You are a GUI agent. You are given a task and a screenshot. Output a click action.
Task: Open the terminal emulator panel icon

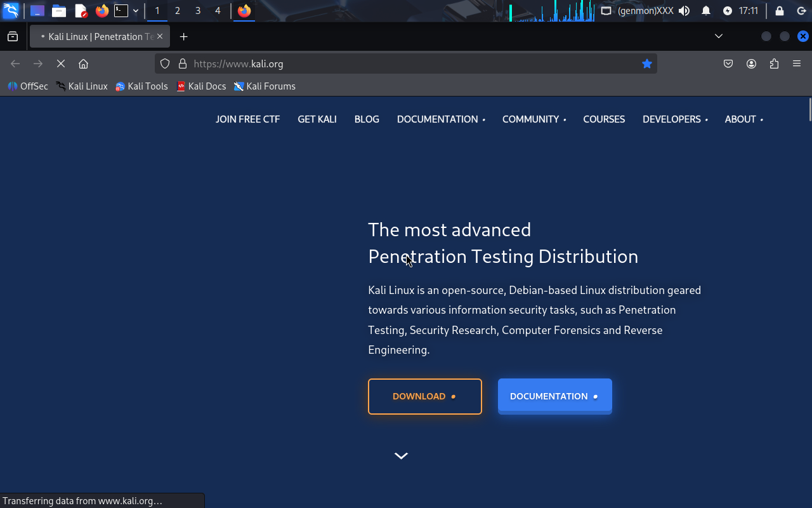(121, 11)
